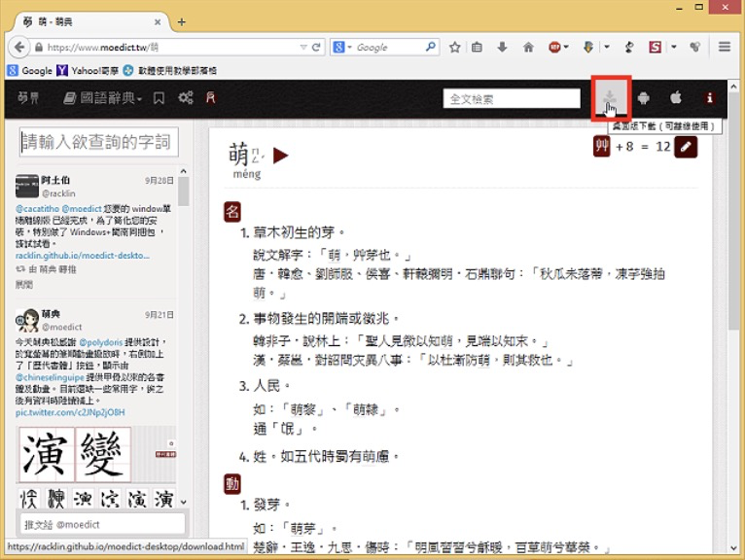Image resolution: width=745 pixels, height=560 pixels.
Task: Click the sidebar scroll-up arrow
Action: 184,171
